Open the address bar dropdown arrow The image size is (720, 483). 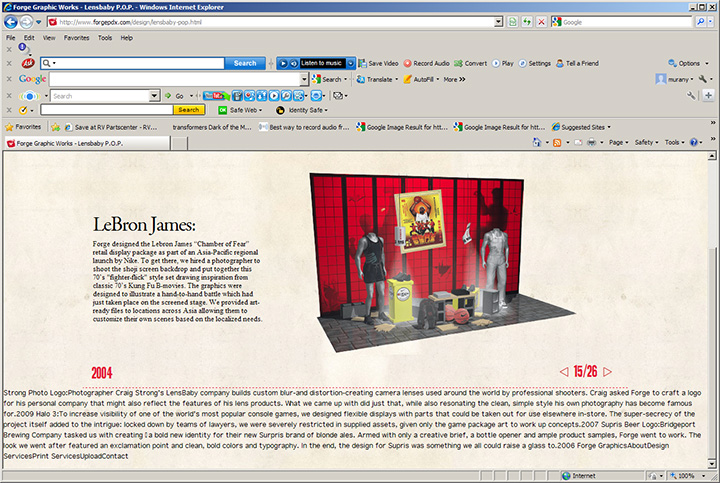pos(499,22)
